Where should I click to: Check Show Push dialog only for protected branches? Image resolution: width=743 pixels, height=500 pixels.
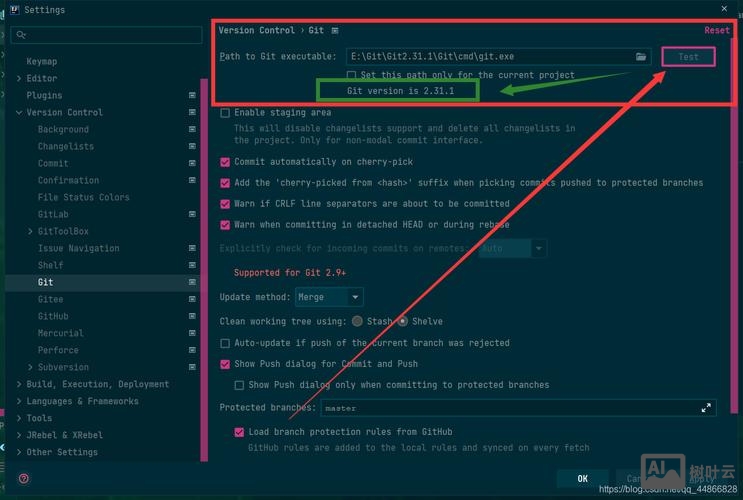(x=239, y=385)
